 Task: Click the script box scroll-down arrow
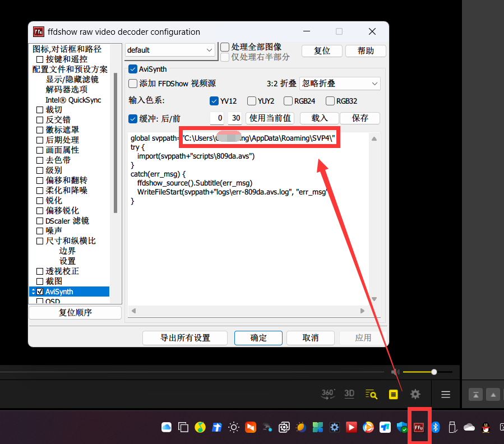point(374,299)
